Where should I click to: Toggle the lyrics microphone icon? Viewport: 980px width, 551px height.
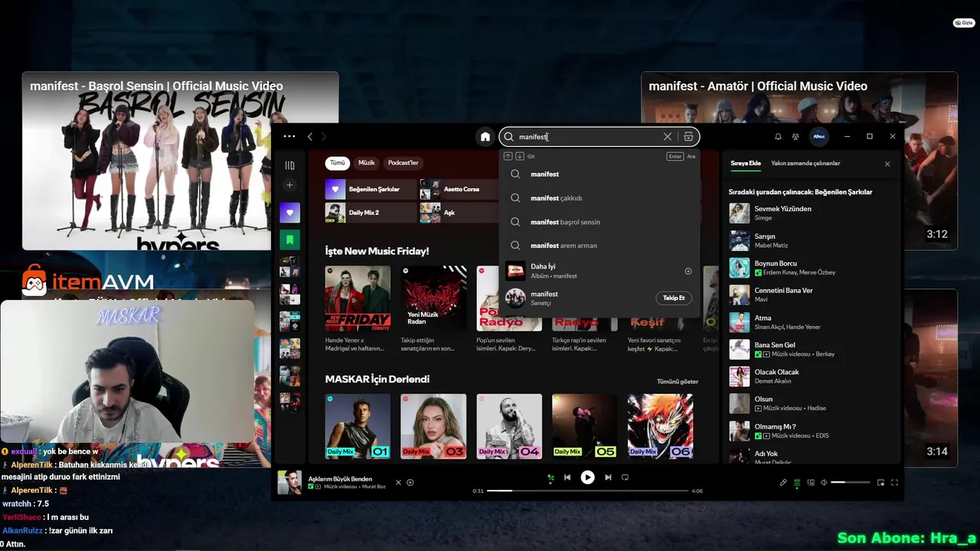[783, 483]
